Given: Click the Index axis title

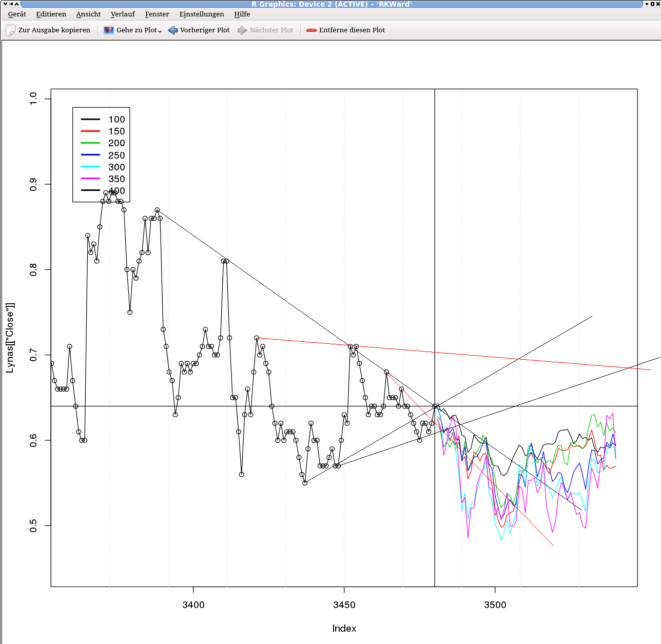Looking at the screenshot, I should click(x=344, y=629).
